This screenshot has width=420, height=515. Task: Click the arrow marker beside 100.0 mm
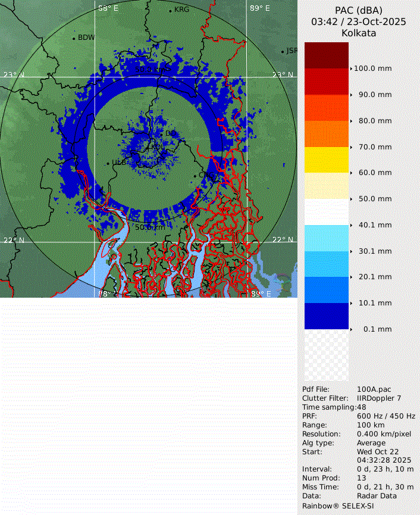click(x=351, y=68)
